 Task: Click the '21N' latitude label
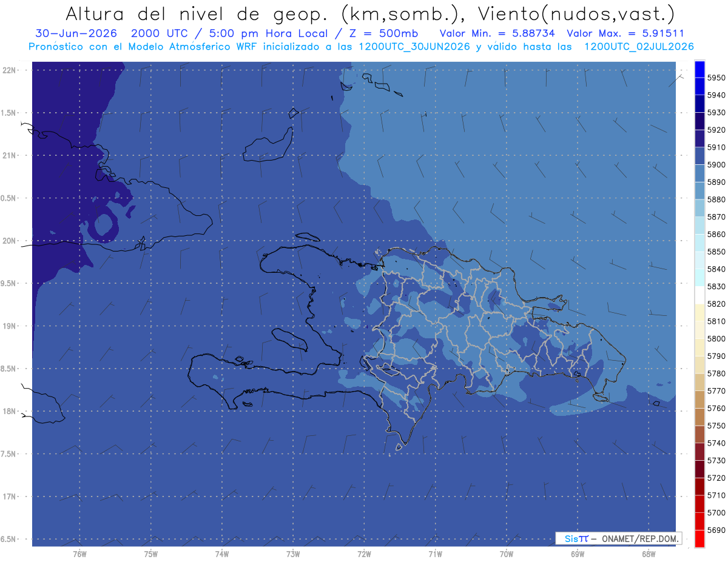10,156
